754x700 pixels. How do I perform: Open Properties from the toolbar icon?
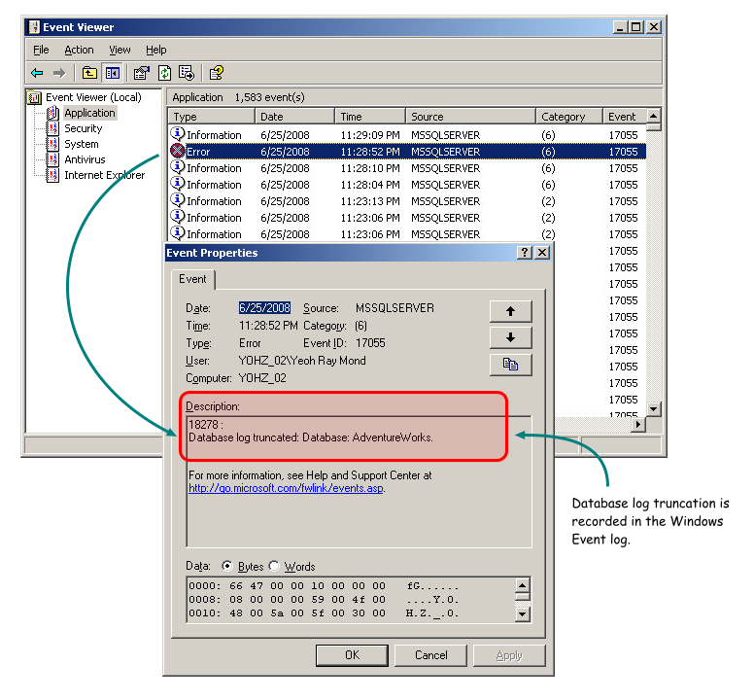[x=142, y=73]
